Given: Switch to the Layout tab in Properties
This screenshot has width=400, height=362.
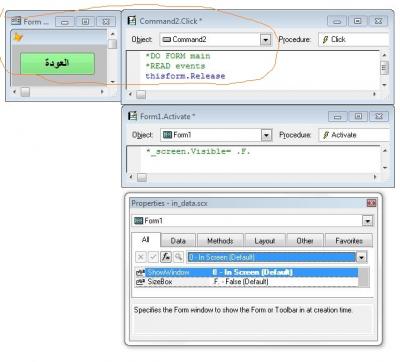Looking at the screenshot, I should coord(265,241).
